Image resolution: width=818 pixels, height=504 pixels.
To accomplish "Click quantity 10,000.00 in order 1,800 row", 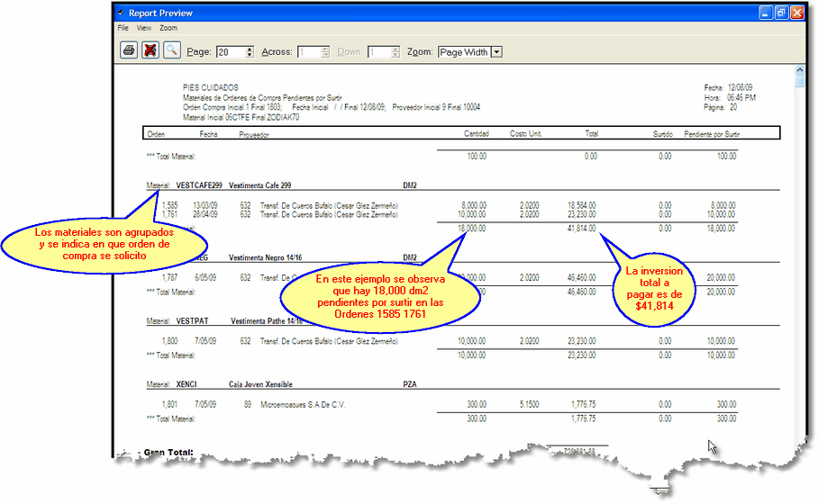I will pyautogui.click(x=471, y=341).
